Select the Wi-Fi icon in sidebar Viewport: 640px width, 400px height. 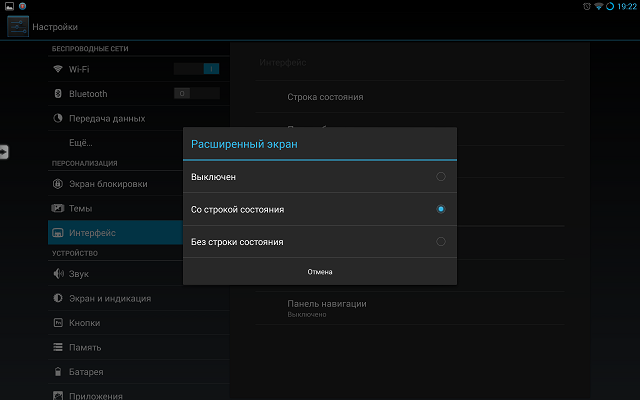point(59,69)
